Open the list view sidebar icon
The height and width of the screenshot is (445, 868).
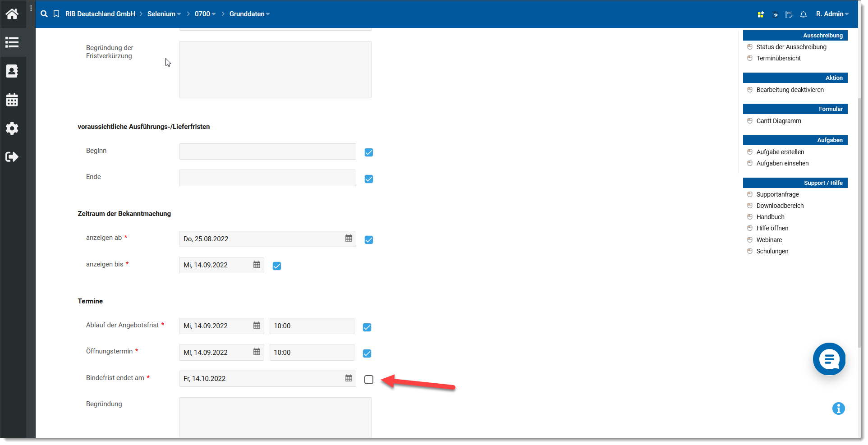[12, 42]
